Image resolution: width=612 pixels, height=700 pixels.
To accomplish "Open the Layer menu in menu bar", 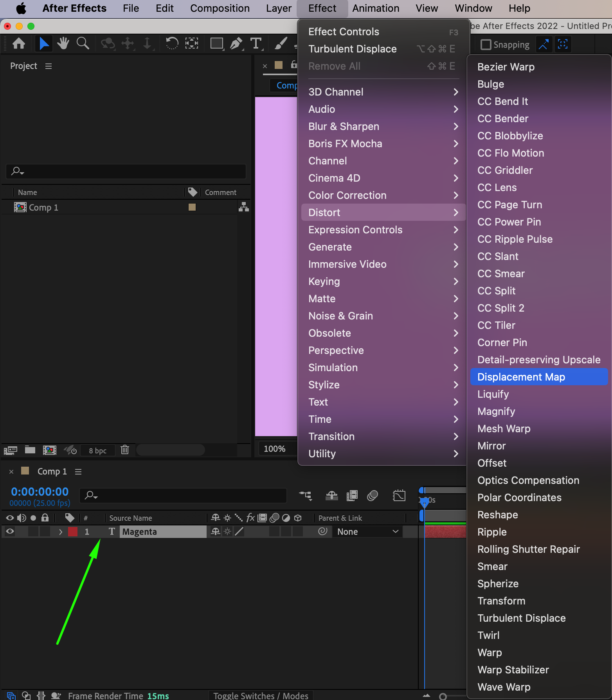I will [279, 8].
